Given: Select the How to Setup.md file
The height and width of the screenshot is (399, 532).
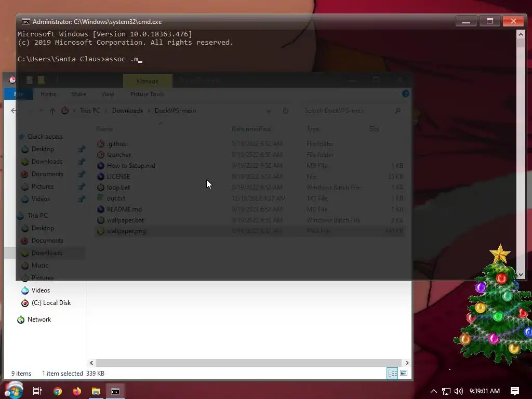Looking at the screenshot, I should pyautogui.click(x=131, y=166).
